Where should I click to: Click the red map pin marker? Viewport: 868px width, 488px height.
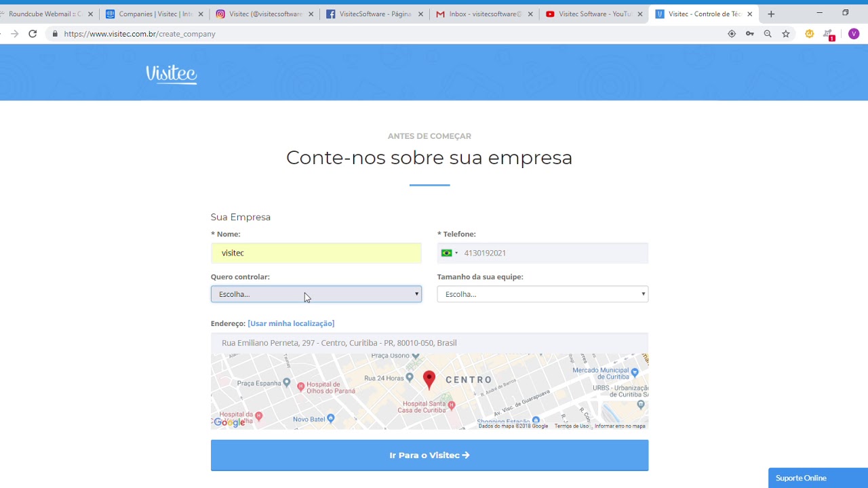429,380
